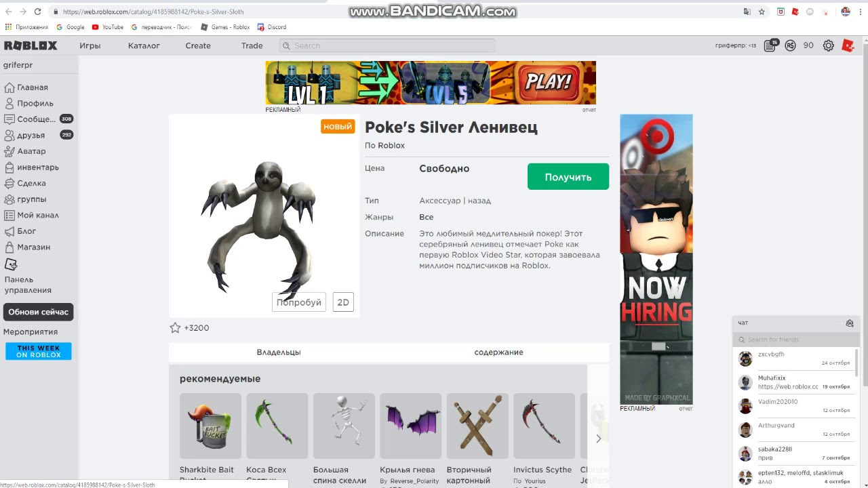Click the друзья friends icon in sidebar
868x488 pixels.
tap(9, 135)
